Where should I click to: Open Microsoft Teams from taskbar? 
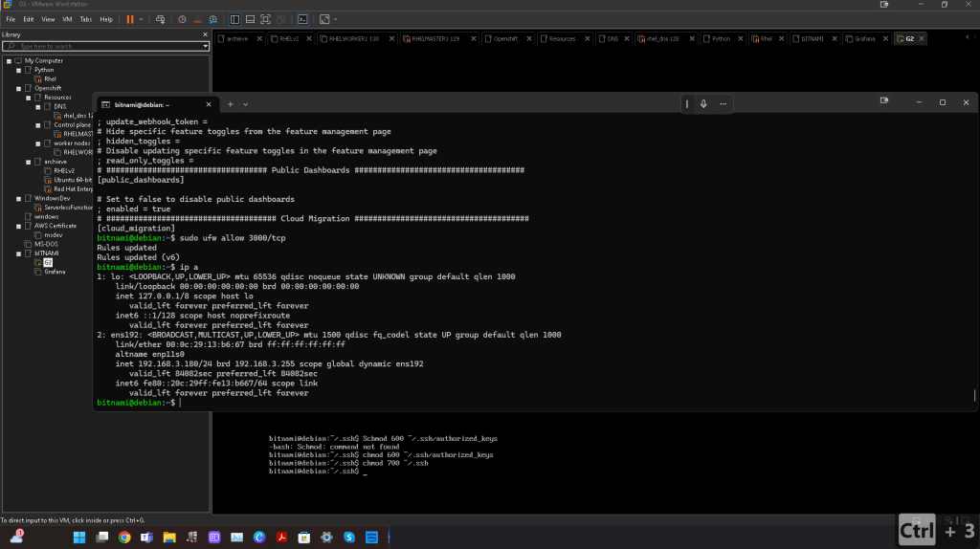click(x=146, y=538)
